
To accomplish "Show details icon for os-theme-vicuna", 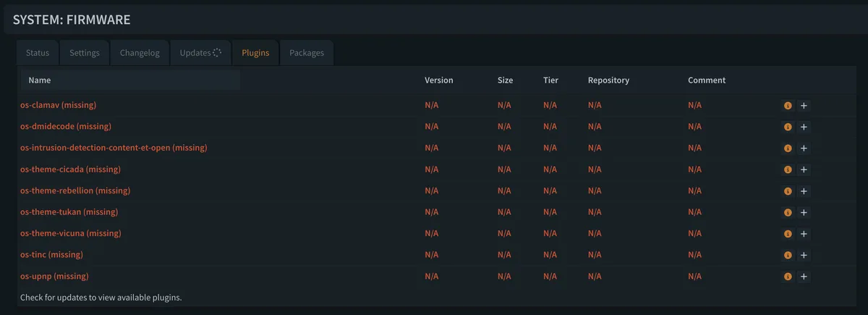I will [788, 234].
